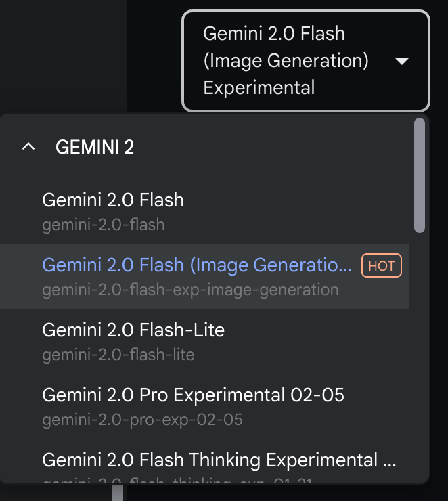Click the gemini-2.0-flash model ID text
Viewport: 448px width, 501px height.
104,225
